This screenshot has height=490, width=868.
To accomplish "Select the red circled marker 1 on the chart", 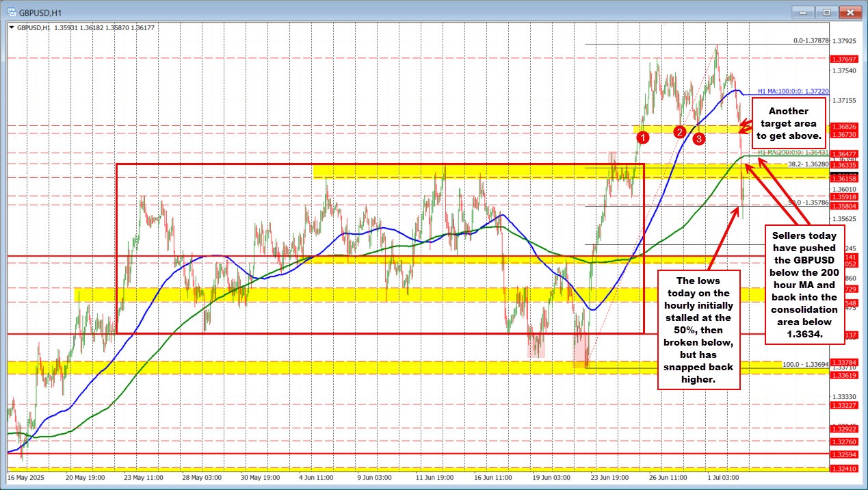I will coord(643,137).
